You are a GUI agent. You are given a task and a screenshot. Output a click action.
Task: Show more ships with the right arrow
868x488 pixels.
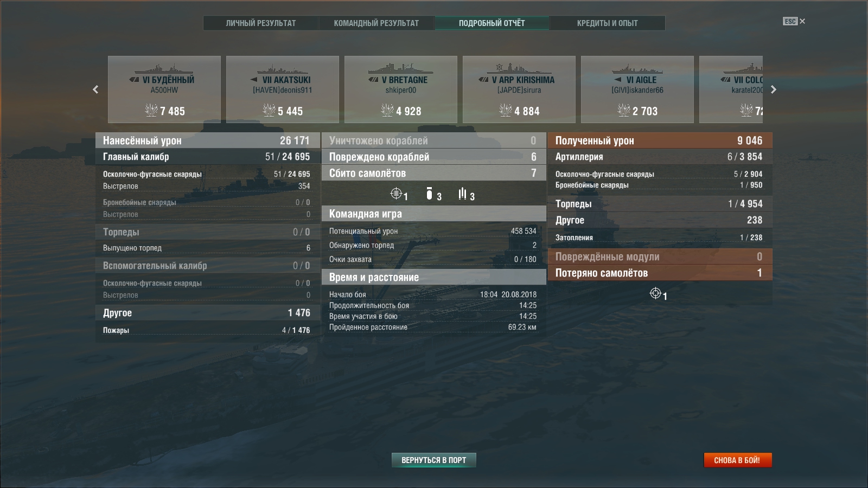tap(774, 89)
